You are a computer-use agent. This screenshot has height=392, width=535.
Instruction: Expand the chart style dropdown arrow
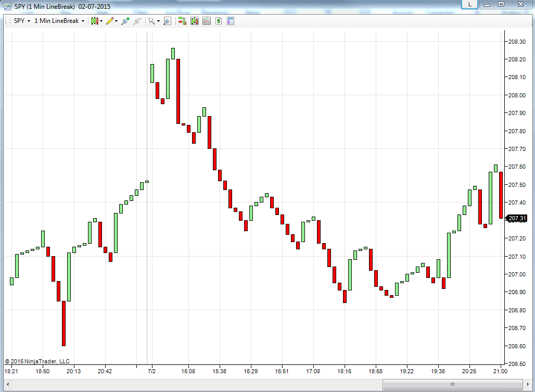[101, 21]
